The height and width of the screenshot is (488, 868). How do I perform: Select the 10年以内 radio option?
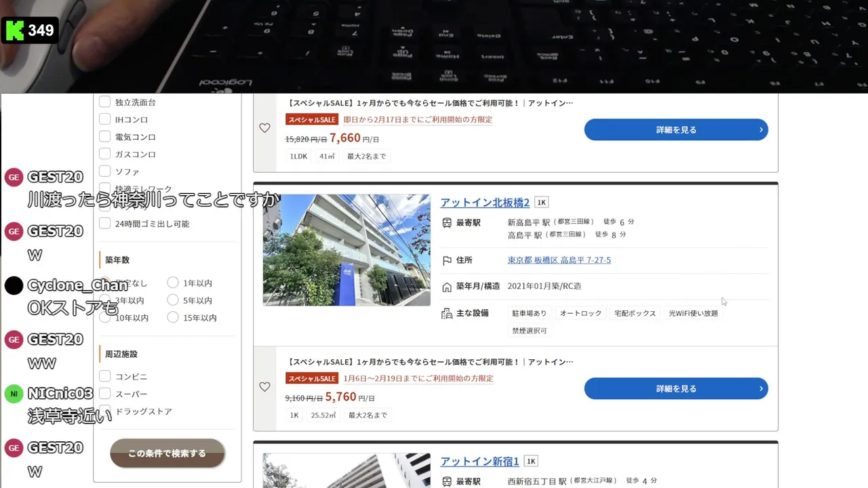105,317
